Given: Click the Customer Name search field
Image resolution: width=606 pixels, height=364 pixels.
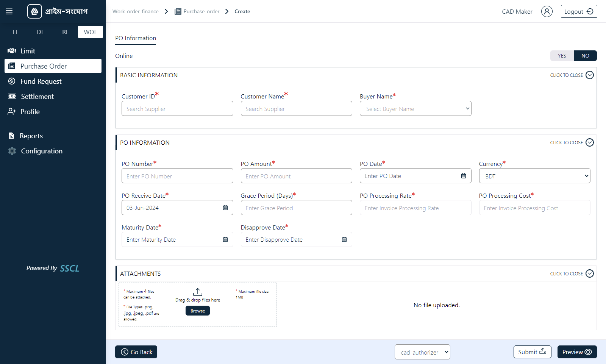Looking at the screenshot, I should click(x=296, y=109).
